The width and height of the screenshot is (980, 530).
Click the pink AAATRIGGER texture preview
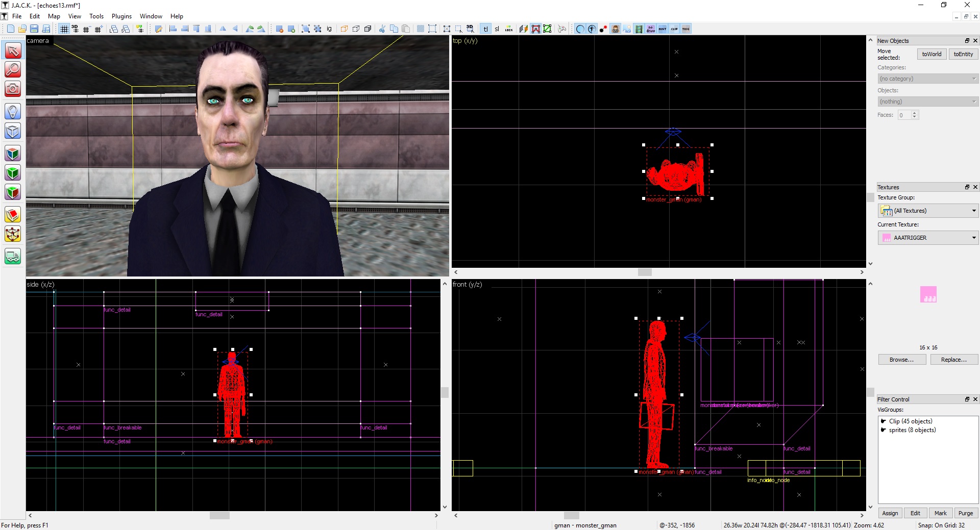(928, 294)
